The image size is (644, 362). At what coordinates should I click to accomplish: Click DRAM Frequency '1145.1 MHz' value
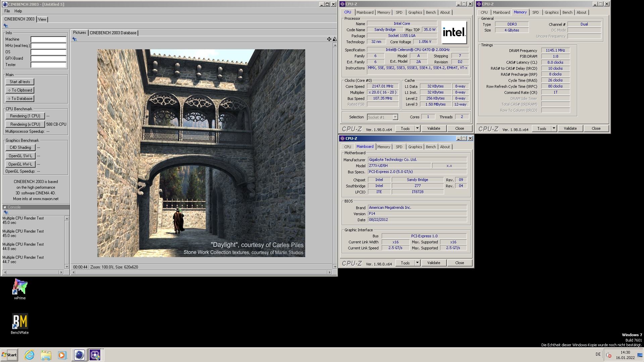pos(555,50)
